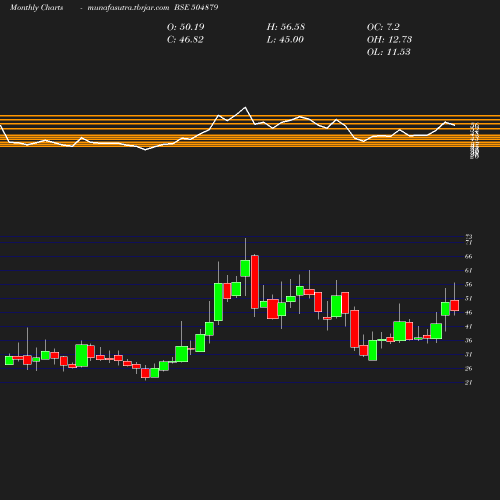Click the price axis label 51
Viewport: 500px width, 500px height.
click(468, 299)
